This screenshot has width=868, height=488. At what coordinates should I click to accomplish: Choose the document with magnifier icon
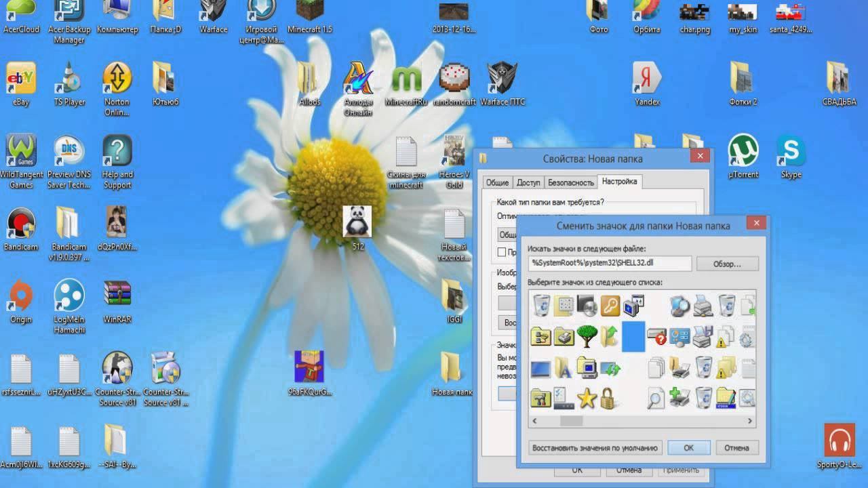click(656, 399)
